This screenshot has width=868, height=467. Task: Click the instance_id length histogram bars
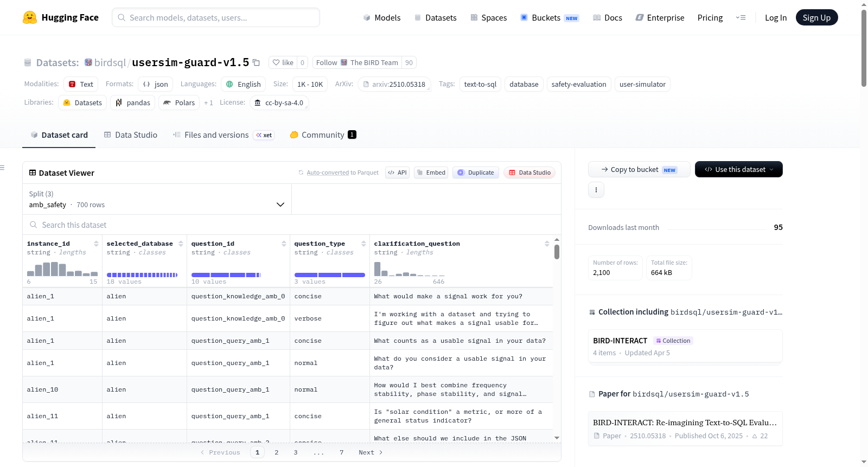point(62,269)
